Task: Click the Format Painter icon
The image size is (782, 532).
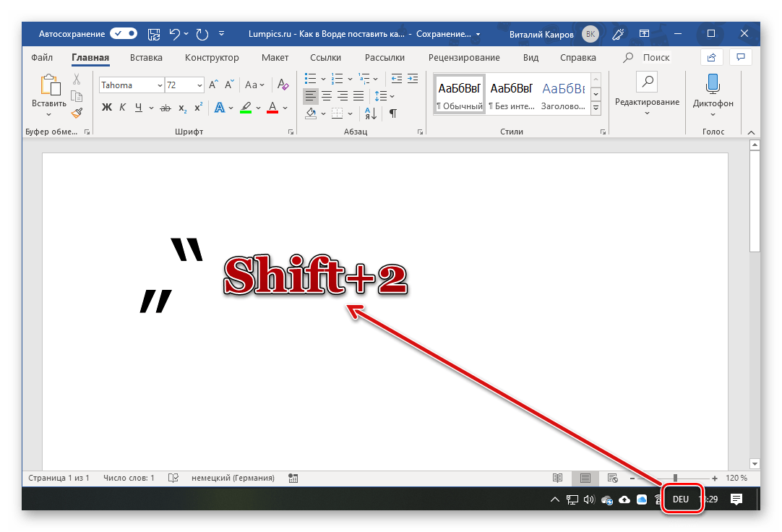Action: [77, 113]
